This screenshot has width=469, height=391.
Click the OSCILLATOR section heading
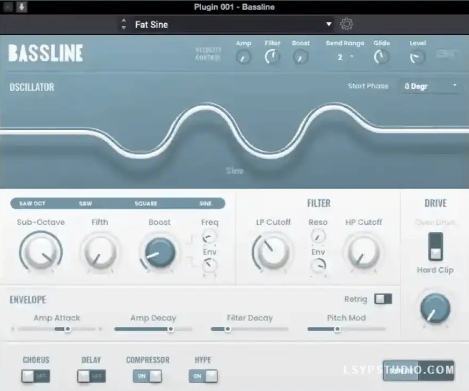coord(32,87)
